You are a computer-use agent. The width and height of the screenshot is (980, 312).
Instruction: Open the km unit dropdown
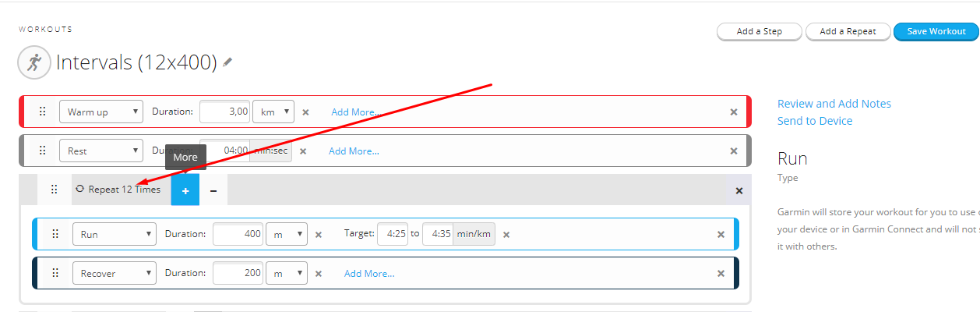[277, 112]
